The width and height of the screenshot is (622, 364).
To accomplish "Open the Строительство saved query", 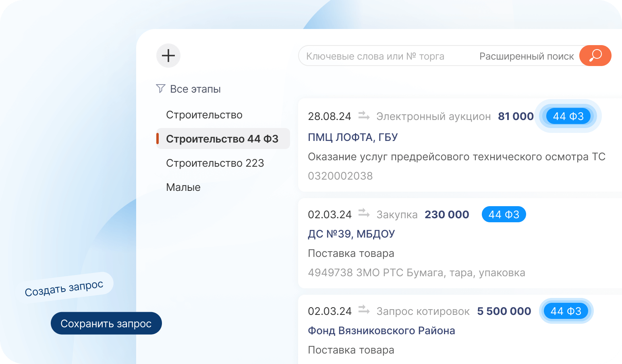I will tap(204, 115).
